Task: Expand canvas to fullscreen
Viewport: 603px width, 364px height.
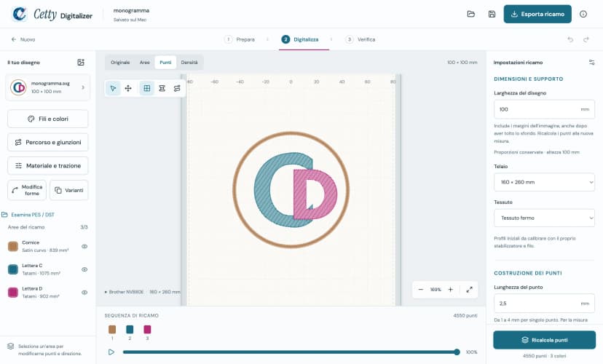Action: (469, 290)
